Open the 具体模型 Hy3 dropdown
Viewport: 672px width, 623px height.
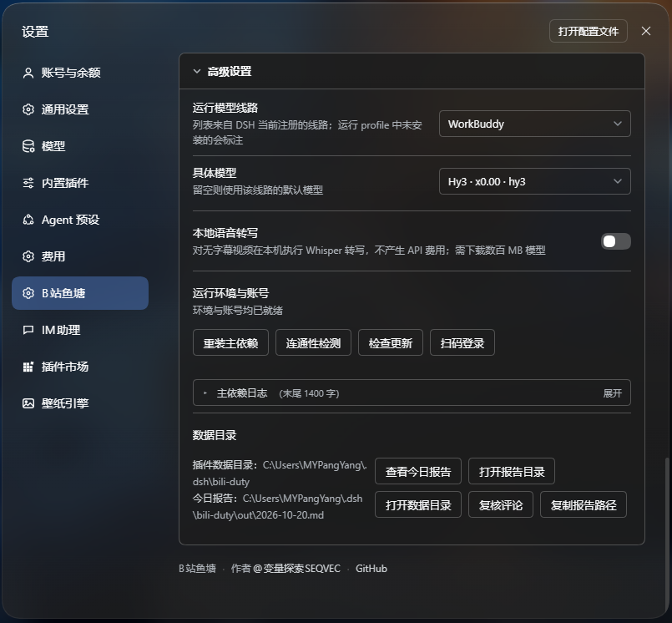pos(534,181)
